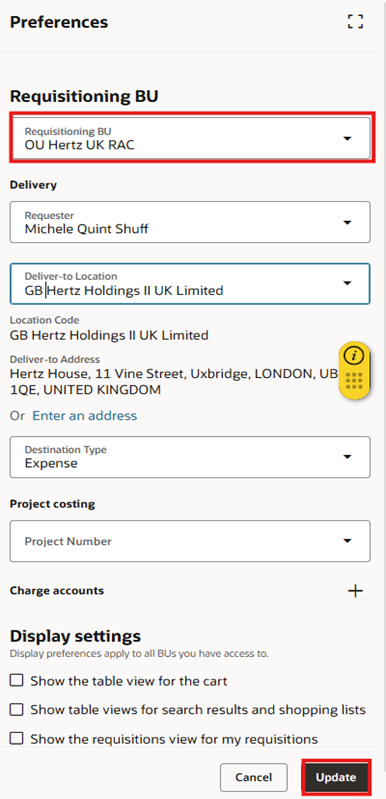Screen dimensions: 386x799
Task: Click the Update button
Action: [336, 778]
